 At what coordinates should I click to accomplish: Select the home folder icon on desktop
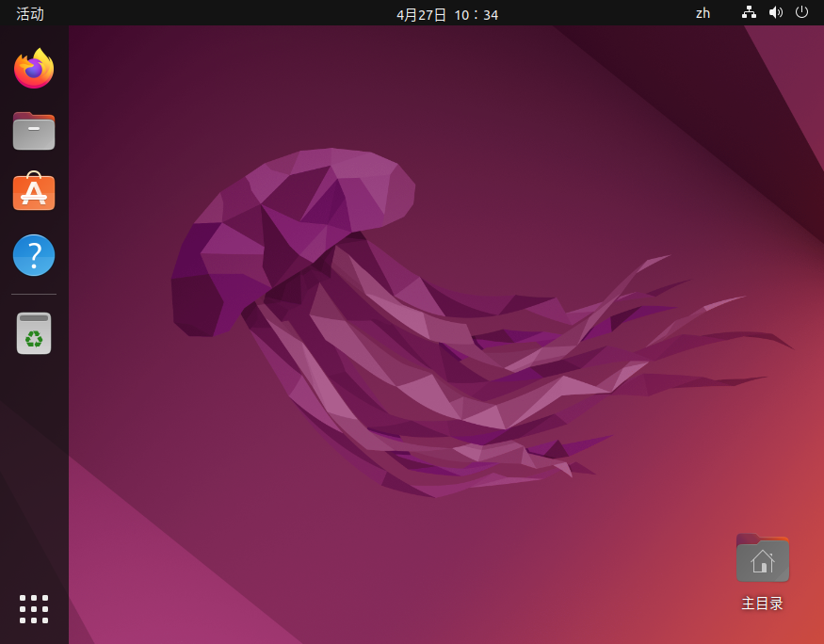click(x=762, y=558)
